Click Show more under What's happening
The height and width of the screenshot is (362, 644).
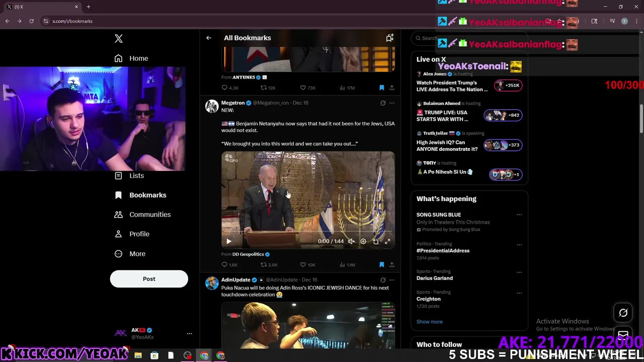(x=430, y=322)
